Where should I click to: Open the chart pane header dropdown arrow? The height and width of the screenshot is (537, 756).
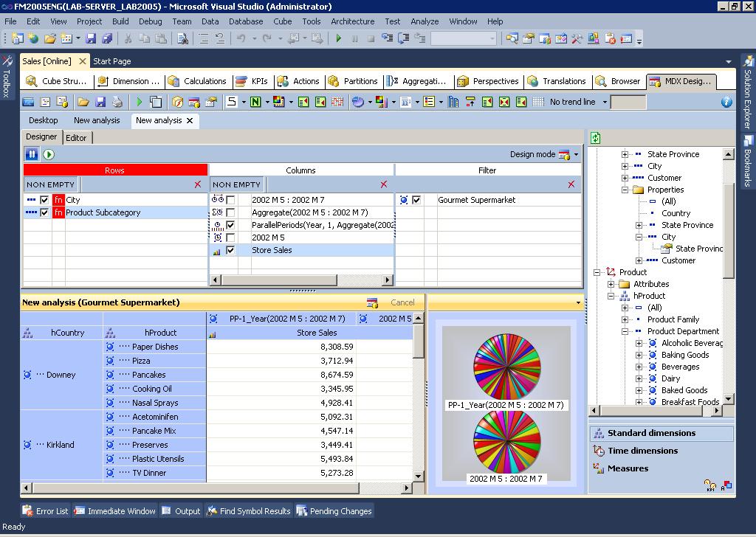pyautogui.click(x=578, y=302)
